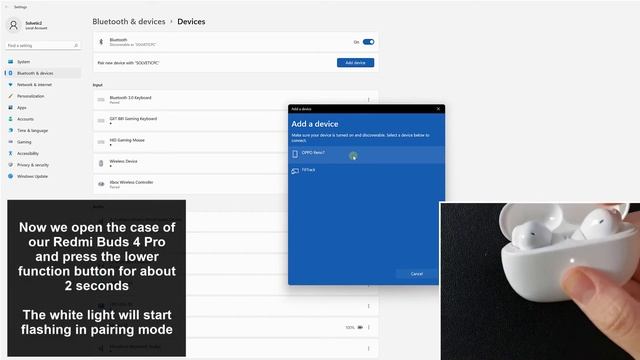Click the Windows Update icon
The height and width of the screenshot is (360, 640).
pos(11,176)
